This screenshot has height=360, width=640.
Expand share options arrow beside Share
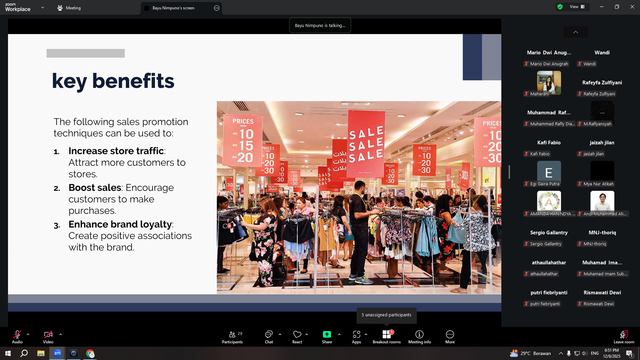pos(339,334)
